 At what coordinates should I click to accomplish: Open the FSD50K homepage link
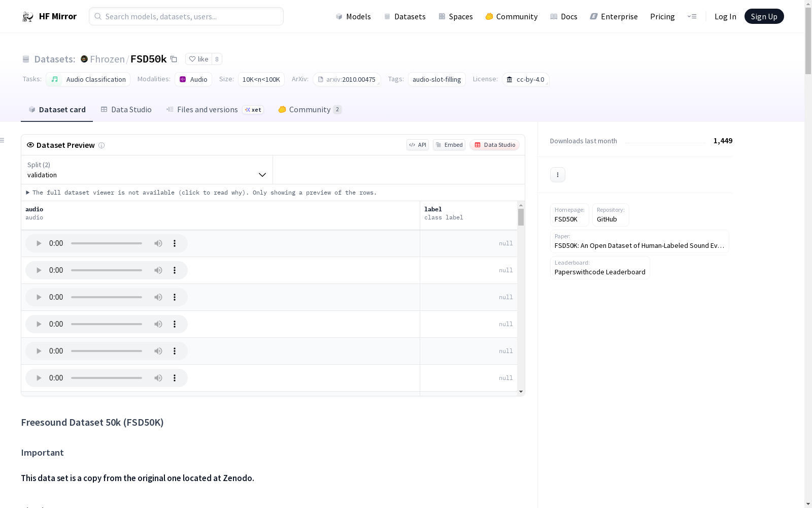569,215
